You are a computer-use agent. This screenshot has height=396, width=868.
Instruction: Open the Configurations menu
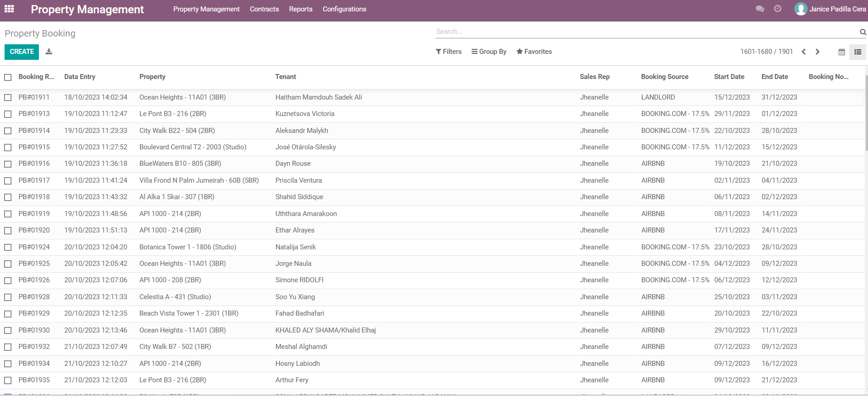344,9
